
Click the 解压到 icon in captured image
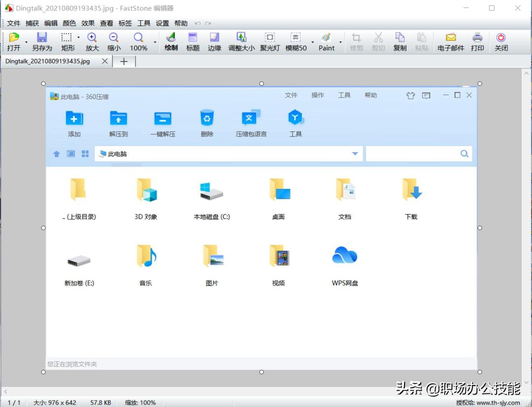pyautogui.click(x=118, y=124)
